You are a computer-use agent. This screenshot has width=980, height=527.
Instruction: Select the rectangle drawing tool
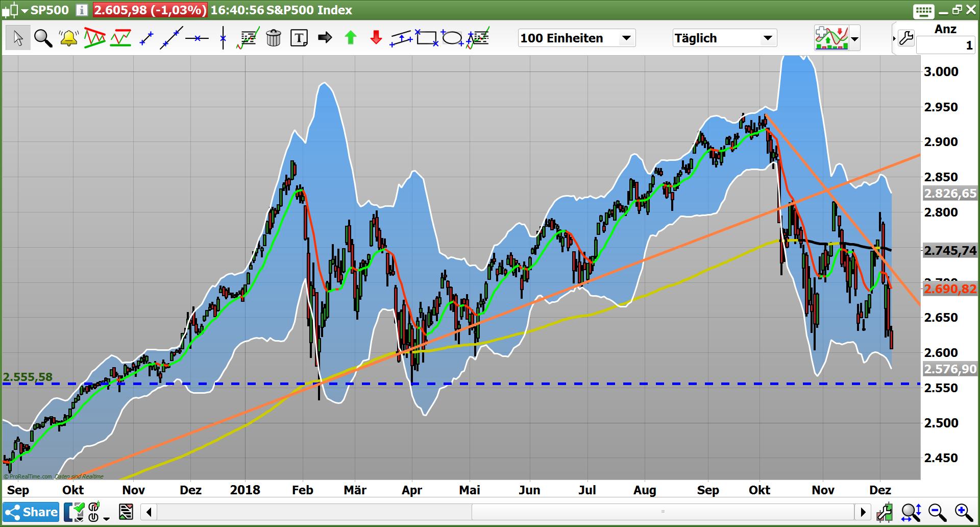point(427,38)
